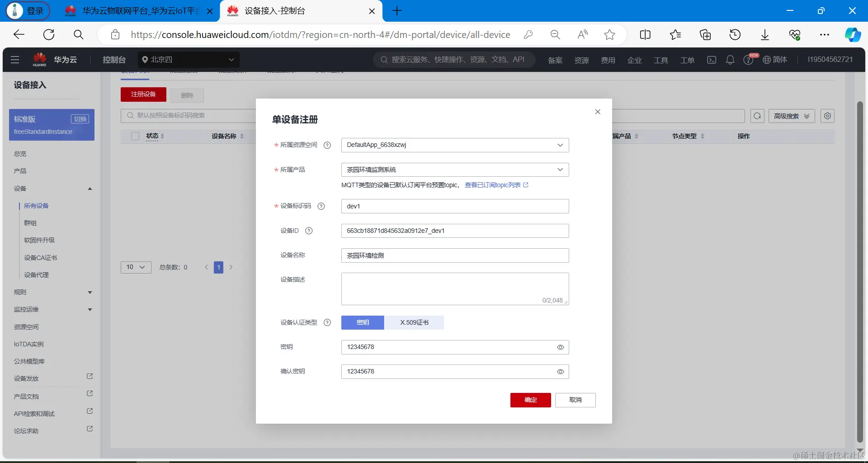The height and width of the screenshot is (463, 868).
Task: Open a new browser tab
Action: [x=397, y=11]
